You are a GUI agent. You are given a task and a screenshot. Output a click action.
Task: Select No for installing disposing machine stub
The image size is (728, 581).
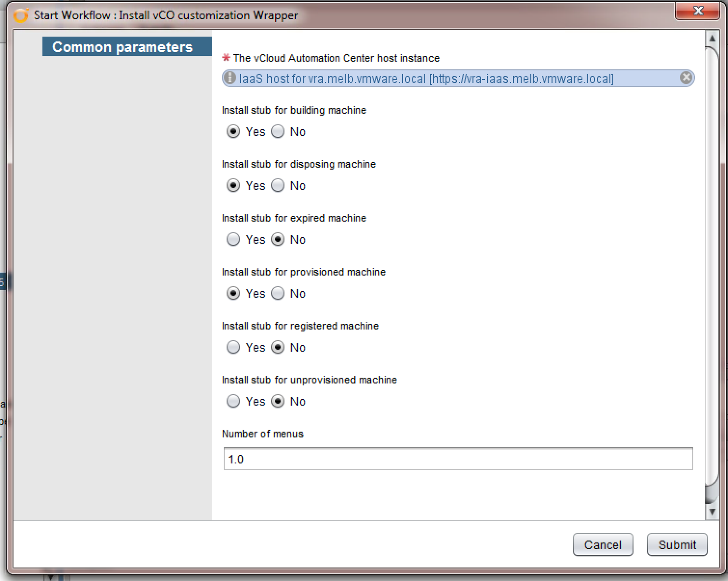click(x=278, y=185)
